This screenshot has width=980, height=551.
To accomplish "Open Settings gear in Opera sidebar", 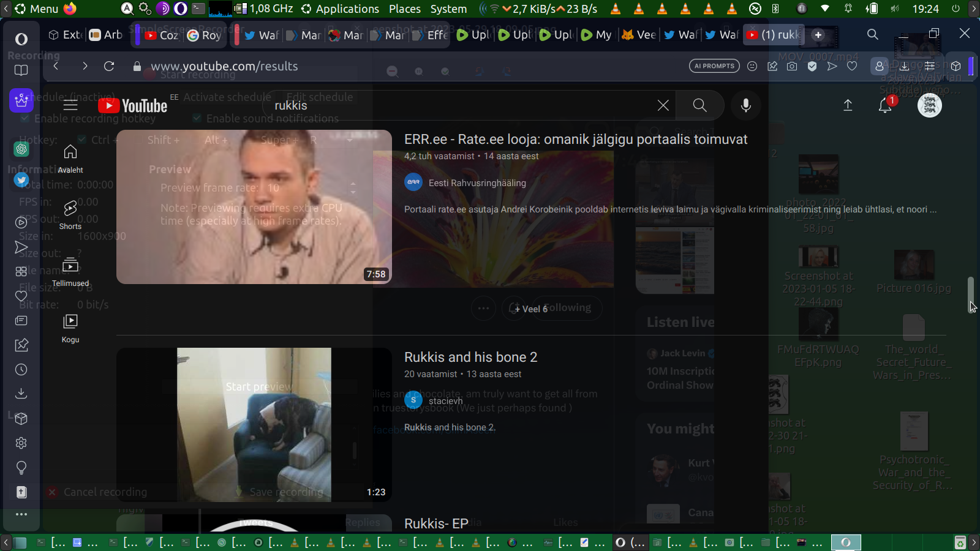I will [x=21, y=443].
